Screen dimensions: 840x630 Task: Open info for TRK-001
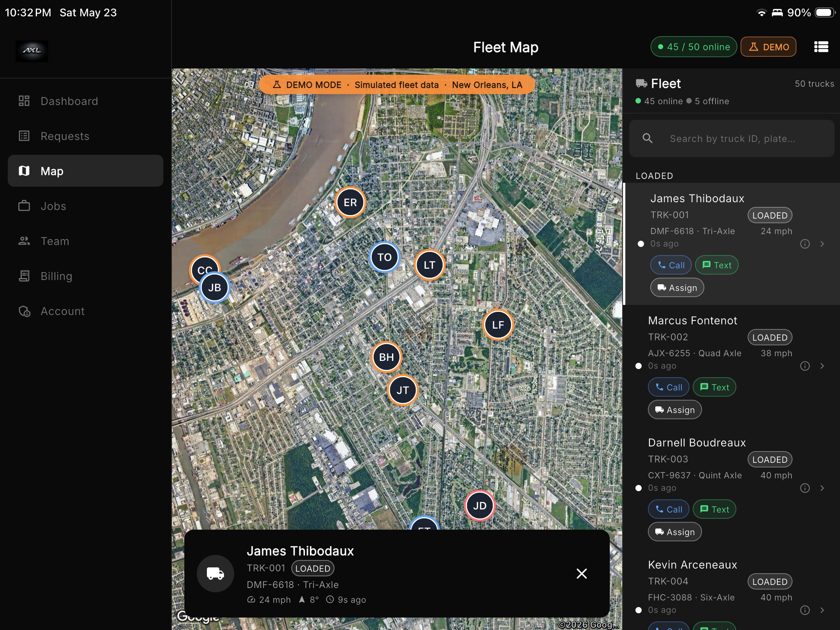pos(805,244)
